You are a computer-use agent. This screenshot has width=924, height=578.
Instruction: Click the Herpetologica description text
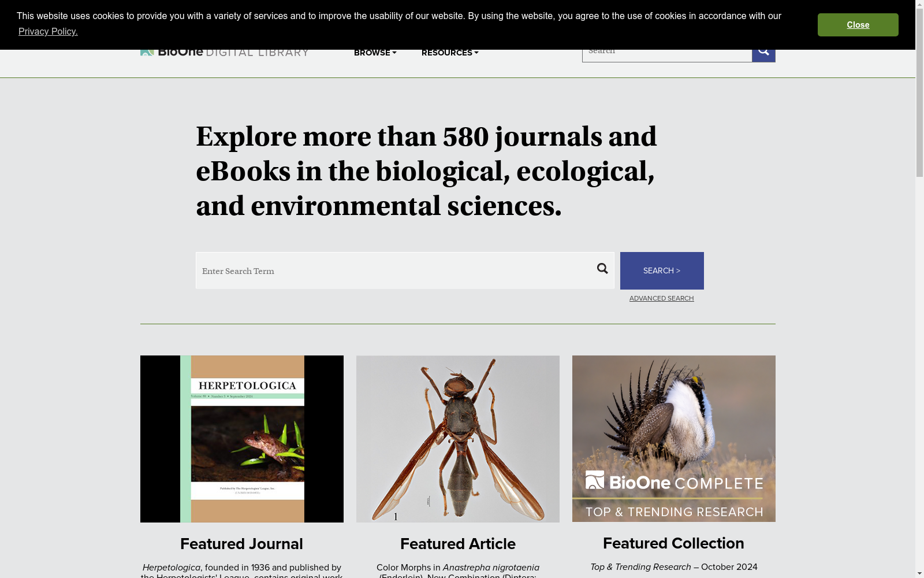click(242, 571)
